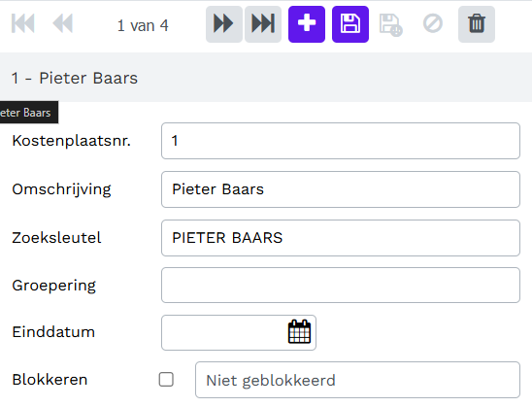Click the Blokkeren label
Screen dimensions: 532x407
[50, 380]
